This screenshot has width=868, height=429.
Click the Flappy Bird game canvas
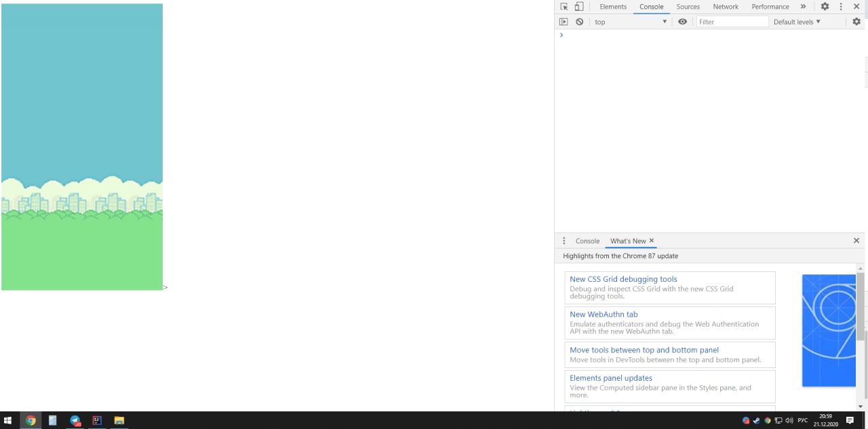pyautogui.click(x=82, y=147)
